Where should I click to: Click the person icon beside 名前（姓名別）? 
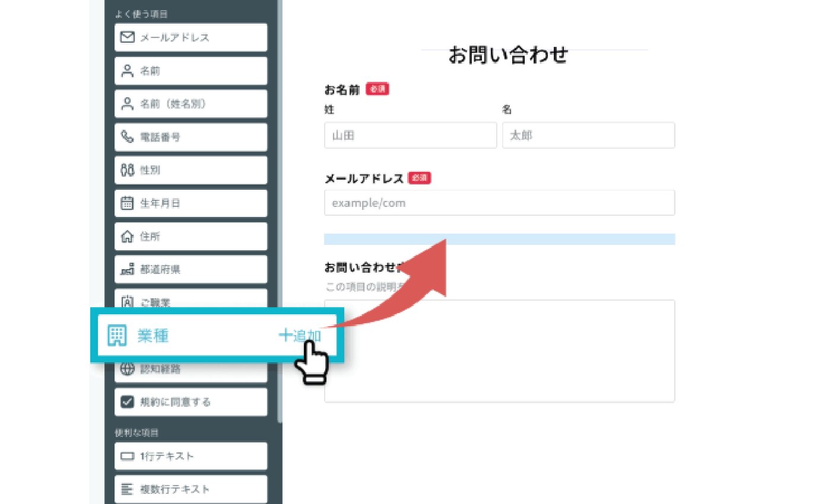[x=127, y=104]
